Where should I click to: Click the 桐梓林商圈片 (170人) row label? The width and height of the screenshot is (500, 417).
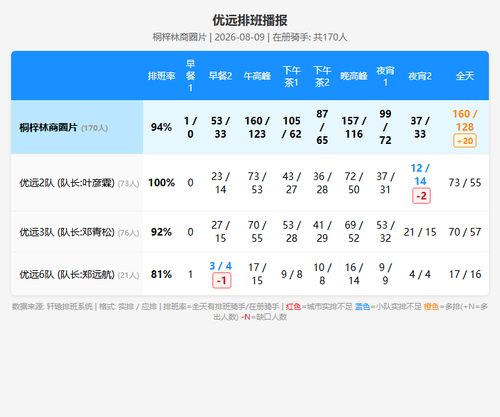point(63,127)
